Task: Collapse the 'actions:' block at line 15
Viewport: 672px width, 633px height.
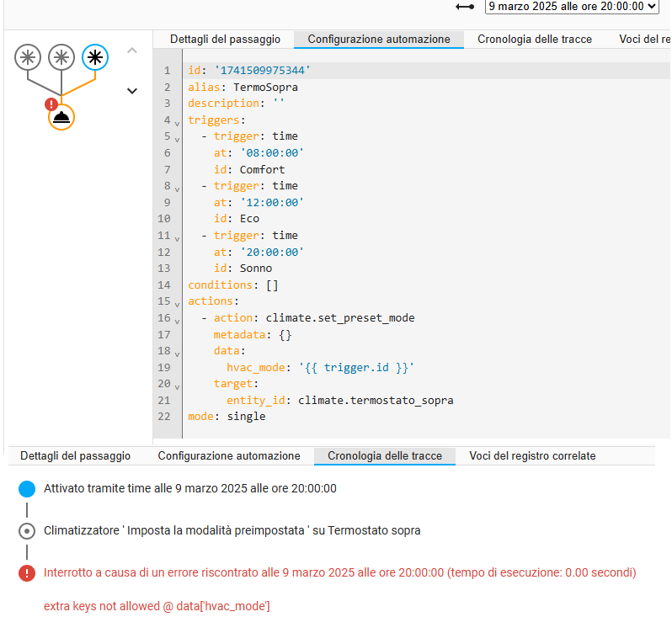Action: click(178, 304)
